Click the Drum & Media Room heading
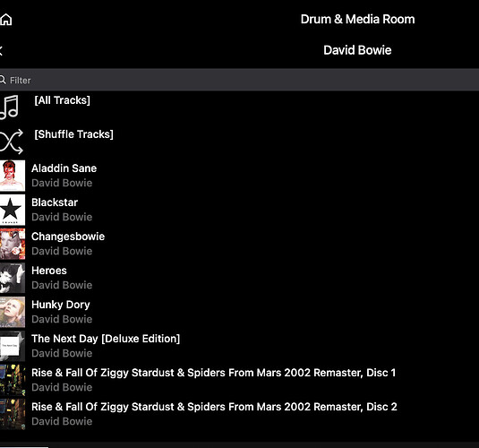The width and height of the screenshot is (479, 448). pyautogui.click(x=357, y=20)
